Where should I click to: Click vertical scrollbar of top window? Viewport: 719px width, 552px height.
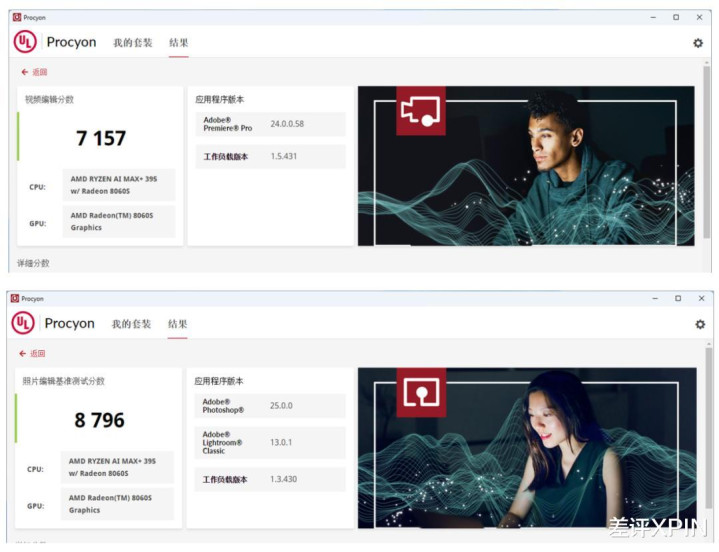point(706,152)
